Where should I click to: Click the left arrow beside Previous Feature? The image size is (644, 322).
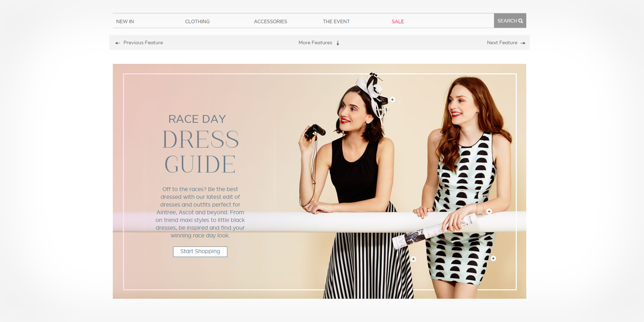point(118,43)
